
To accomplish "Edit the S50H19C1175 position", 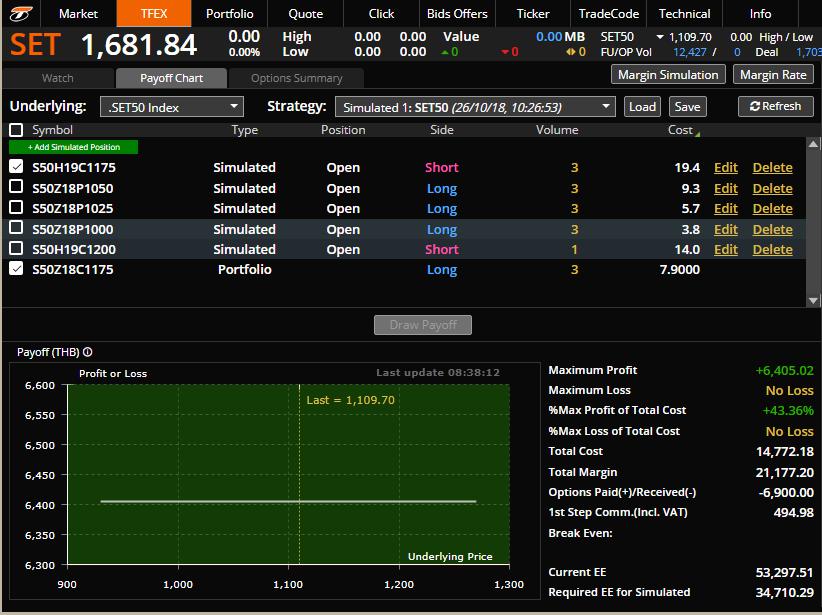I will [726, 167].
